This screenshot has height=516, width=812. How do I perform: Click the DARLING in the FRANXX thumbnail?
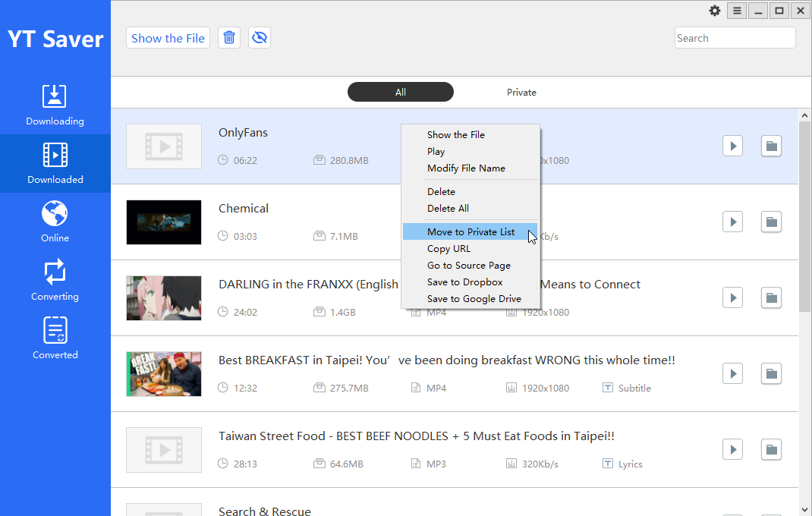pyautogui.click(x=164, y=298)
